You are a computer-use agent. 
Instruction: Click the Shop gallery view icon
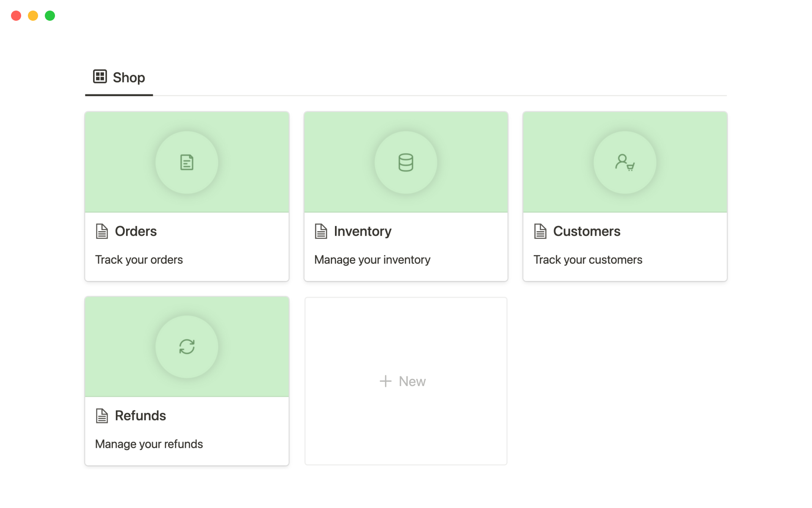tap(100, 77)
